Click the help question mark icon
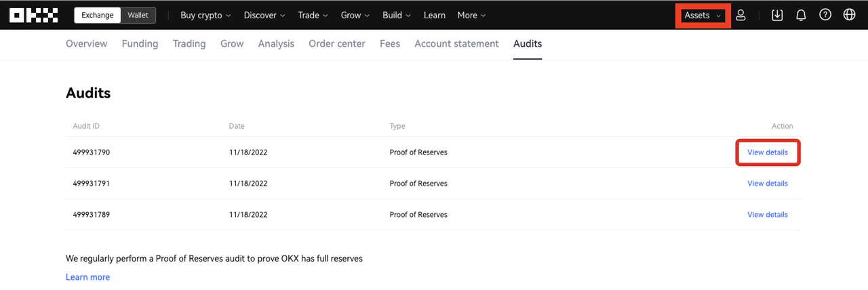The image size is (868, 290). [825, 15]
